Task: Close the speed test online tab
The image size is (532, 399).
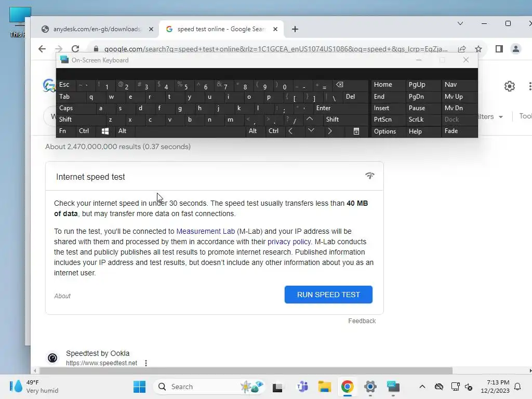Action: tap(275, 29)
